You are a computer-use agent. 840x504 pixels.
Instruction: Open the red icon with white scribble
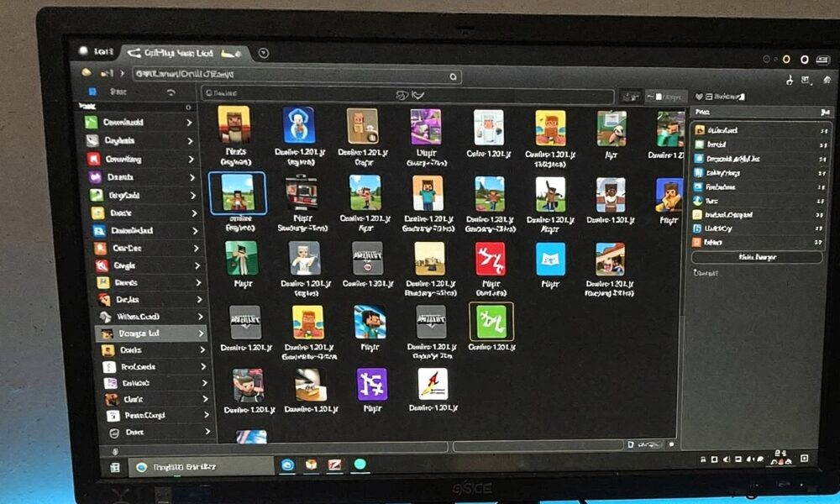pos(490,260)
